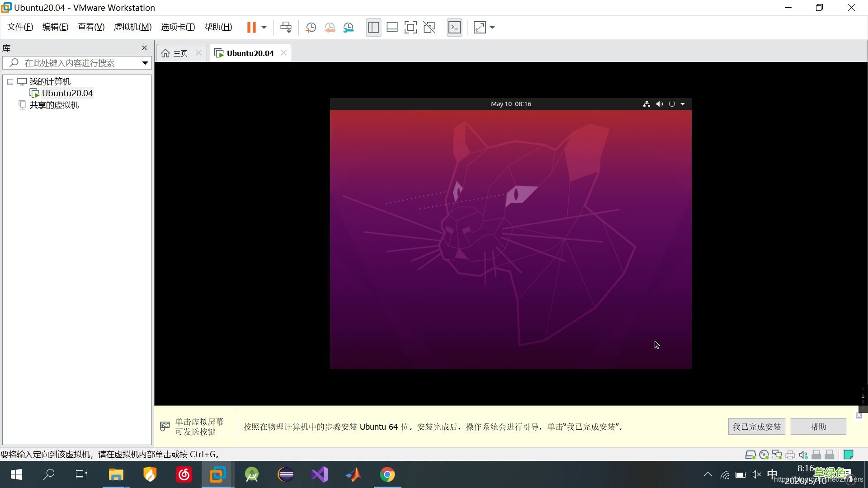868x488 pixels.
Task: Close the Ubuntu20.04 tab
Action: (283, 53)
